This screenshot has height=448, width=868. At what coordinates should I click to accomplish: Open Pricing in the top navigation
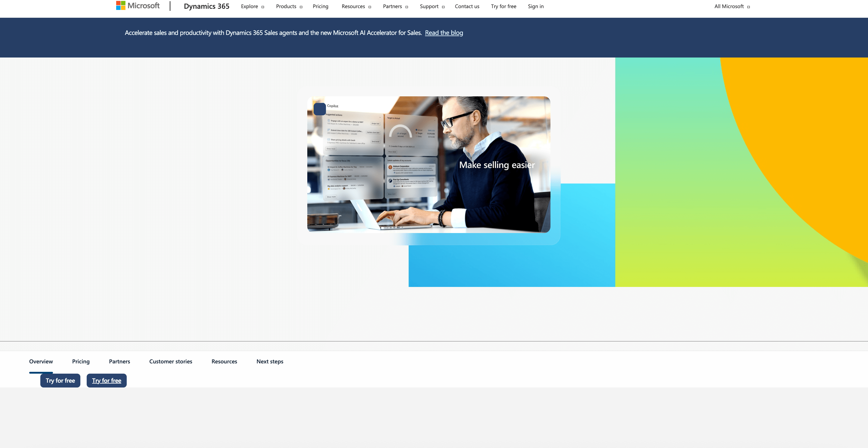coord(321,6)
